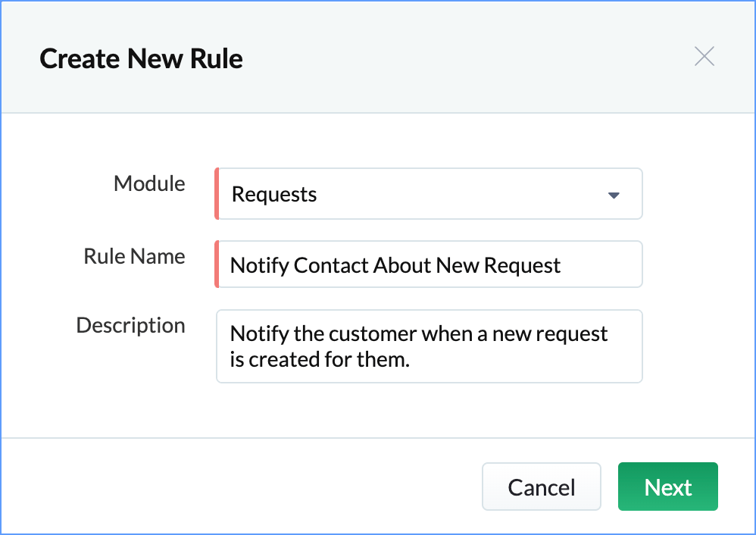The height and width of the screenshot is (535, 756).
Task: Click the red required marker on Module
Action: [217, 195]
